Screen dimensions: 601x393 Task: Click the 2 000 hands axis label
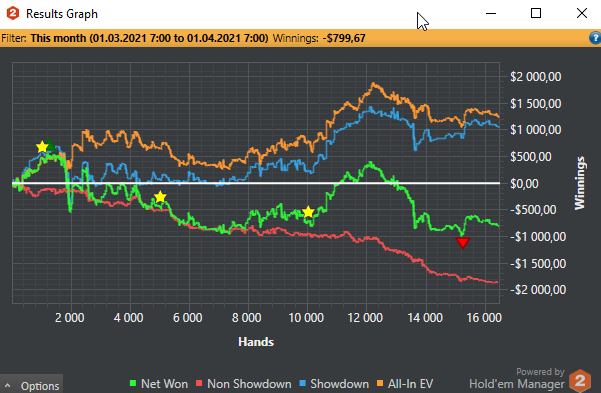pyautogui.click(x=69, y=318)
